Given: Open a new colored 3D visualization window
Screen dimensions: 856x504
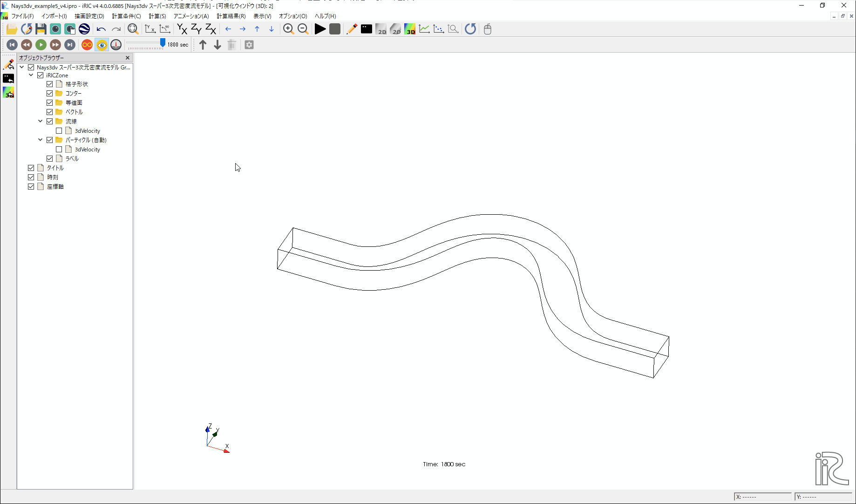Looking at the screenshot, I should click(410, 29).
